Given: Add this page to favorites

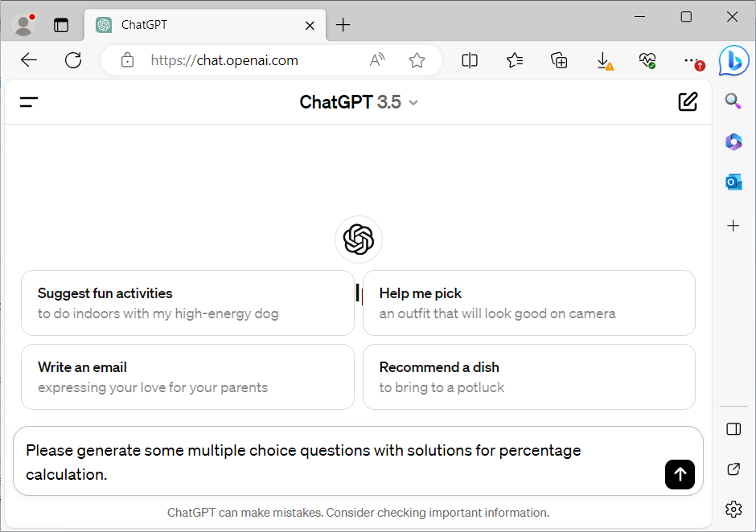Looking at the screenshot, I should (417, 60).
